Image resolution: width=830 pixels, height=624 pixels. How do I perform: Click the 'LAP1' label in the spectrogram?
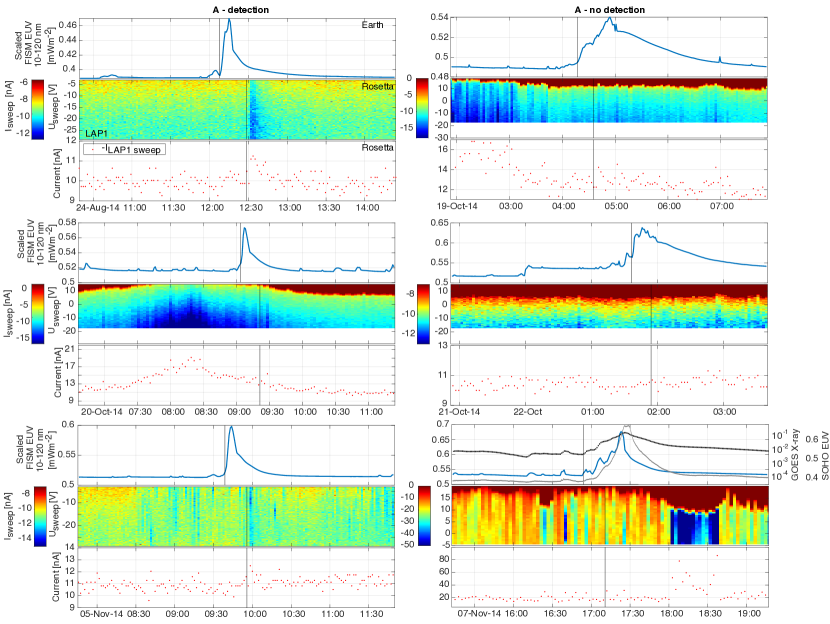click(96, 134)
